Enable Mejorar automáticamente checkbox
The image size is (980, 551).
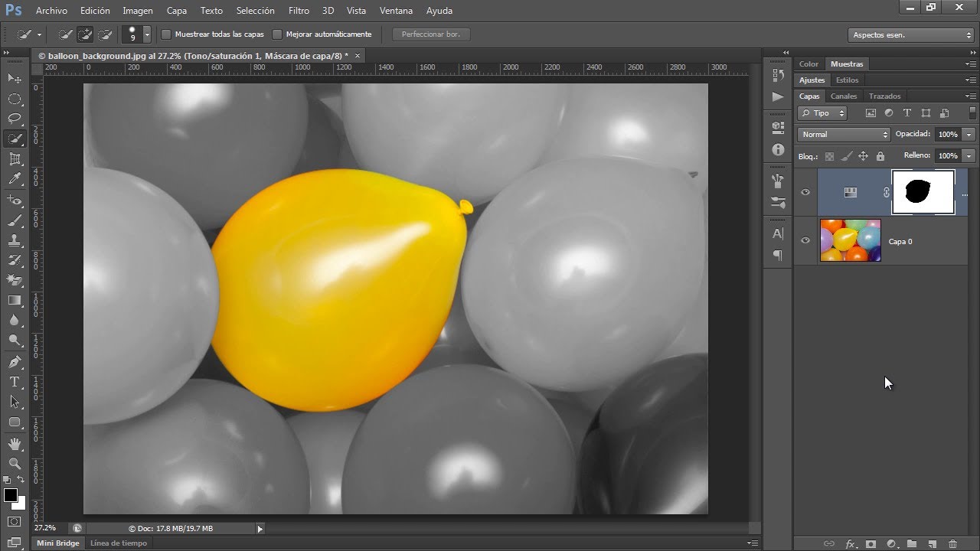pos(278,34)
